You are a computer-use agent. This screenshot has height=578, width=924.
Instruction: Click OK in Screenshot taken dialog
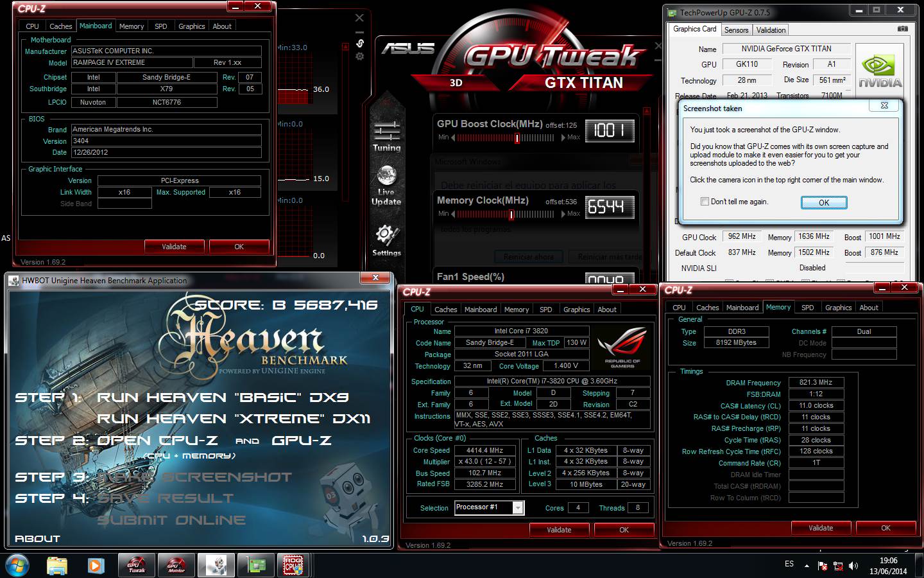click(824, 202)
